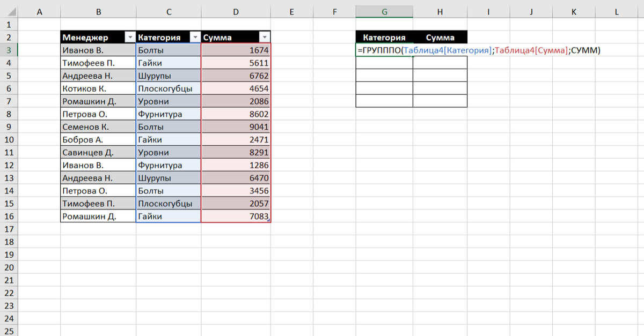Select column header E
644x336 pixels.
[x=291, y=12]
